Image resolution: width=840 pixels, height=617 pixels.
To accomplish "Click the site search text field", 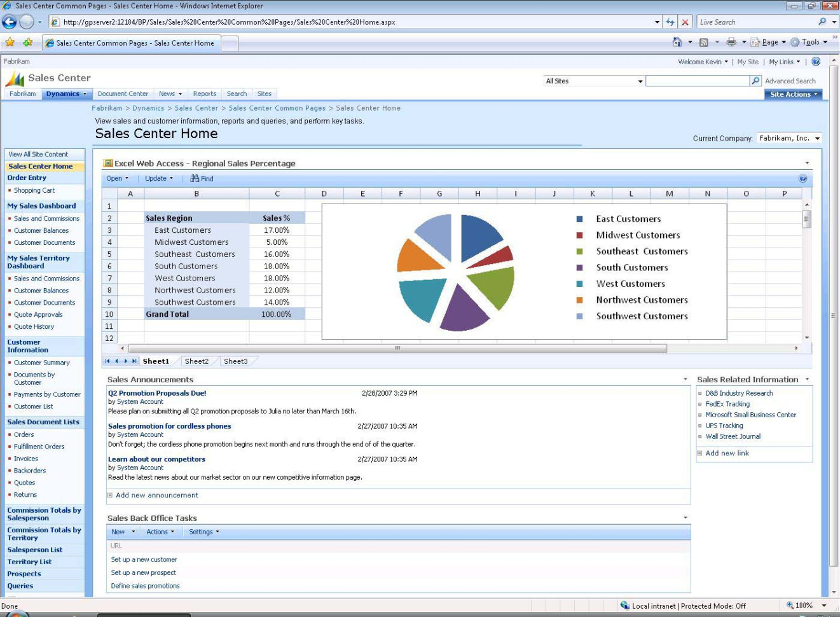I will [698, 81].
